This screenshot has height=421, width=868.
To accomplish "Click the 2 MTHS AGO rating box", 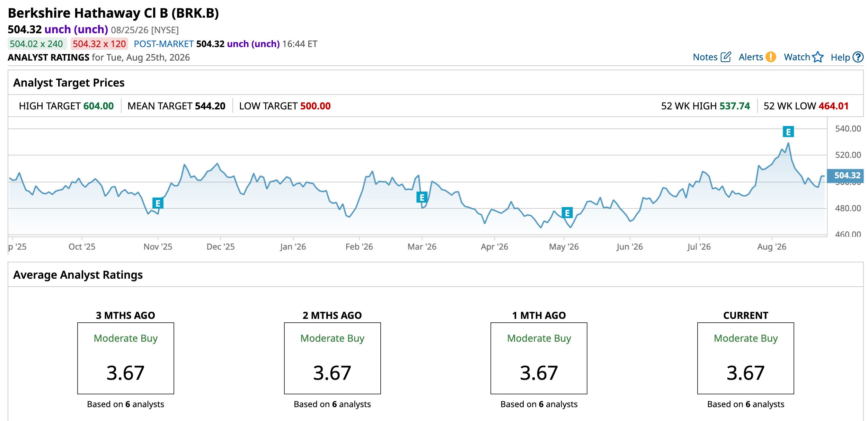I will (333, 358).
